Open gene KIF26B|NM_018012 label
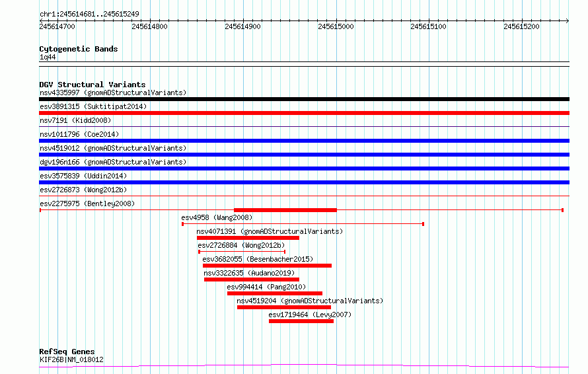 [71, 359]
